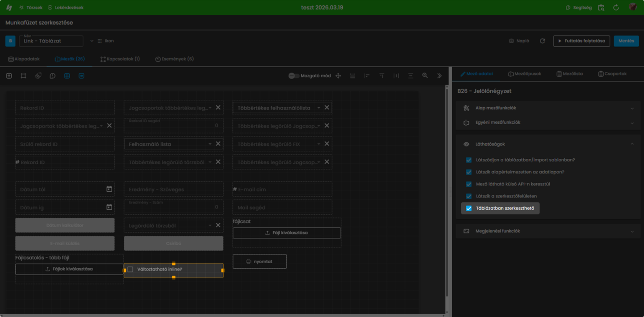This screenshot has width=644, height=317.
Task: Open the Név dropdown chevron beside Link - Táblázat
Action: click(x=92, y=41)
